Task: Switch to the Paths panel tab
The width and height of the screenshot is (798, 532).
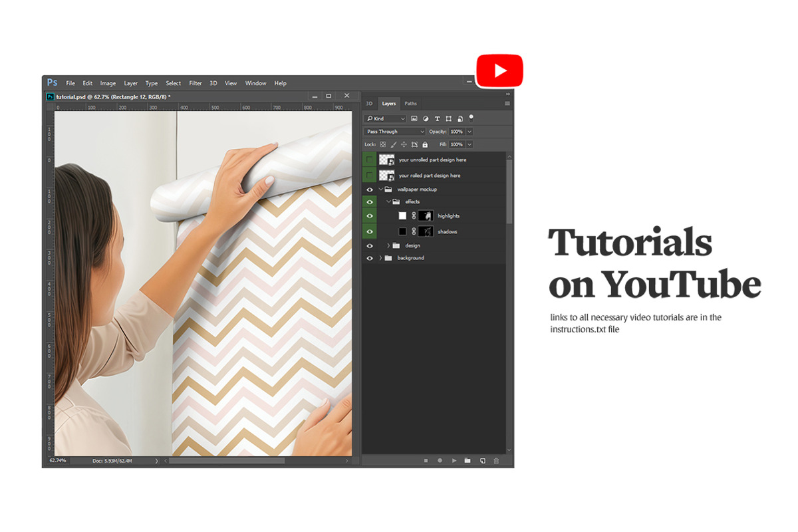Action: pyautogui.click(x=411, y=103)
